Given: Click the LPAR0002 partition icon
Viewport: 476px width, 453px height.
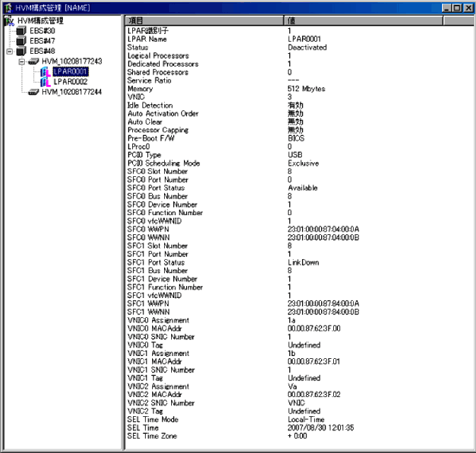Looking at the screenshot, I should pyautogui.click(x=45, y=82).
